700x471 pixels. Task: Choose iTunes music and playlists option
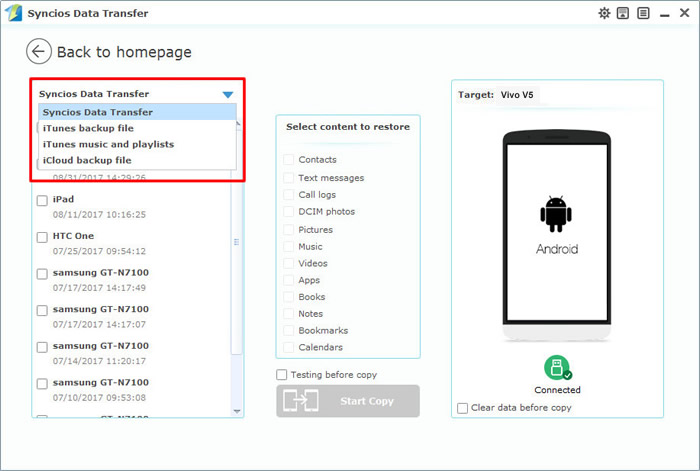(138, 144)
